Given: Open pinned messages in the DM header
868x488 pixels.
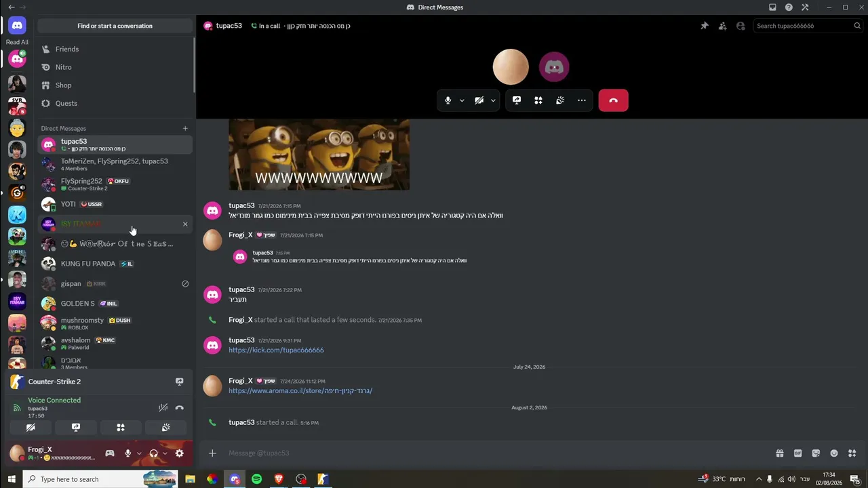Looking at the screenshot, I should 705,26.
